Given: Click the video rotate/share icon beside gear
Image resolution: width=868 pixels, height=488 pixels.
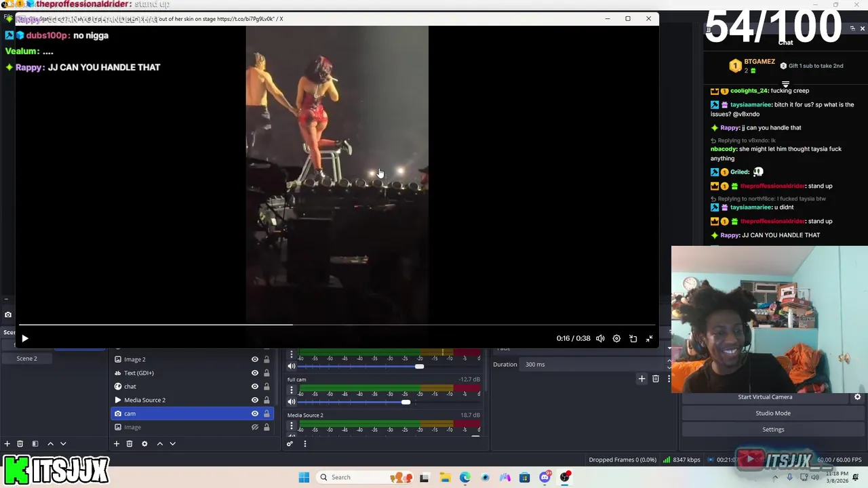Looking at the screenshot, I should [633, 338].
